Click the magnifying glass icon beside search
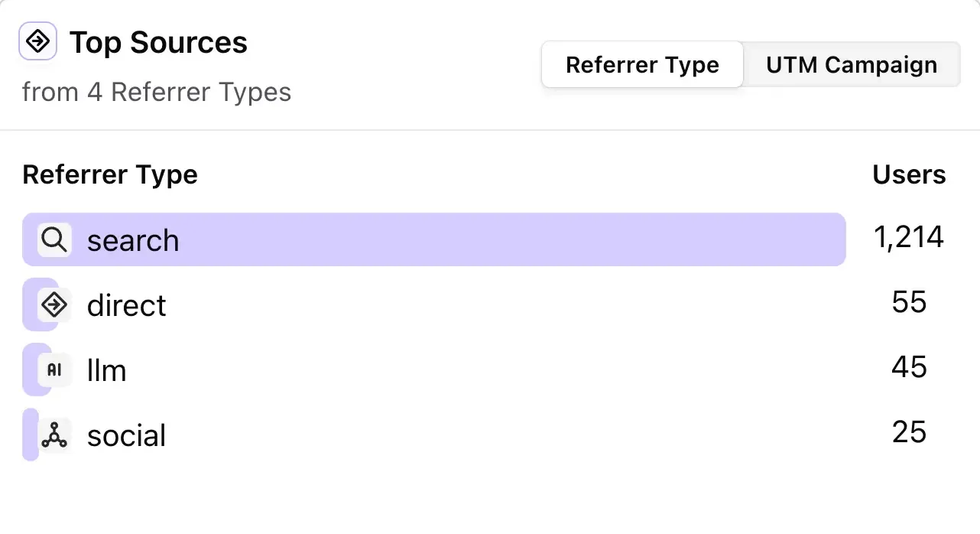Image resolution: width=980 pixels, height=534 pixels. tap(54, 239)
